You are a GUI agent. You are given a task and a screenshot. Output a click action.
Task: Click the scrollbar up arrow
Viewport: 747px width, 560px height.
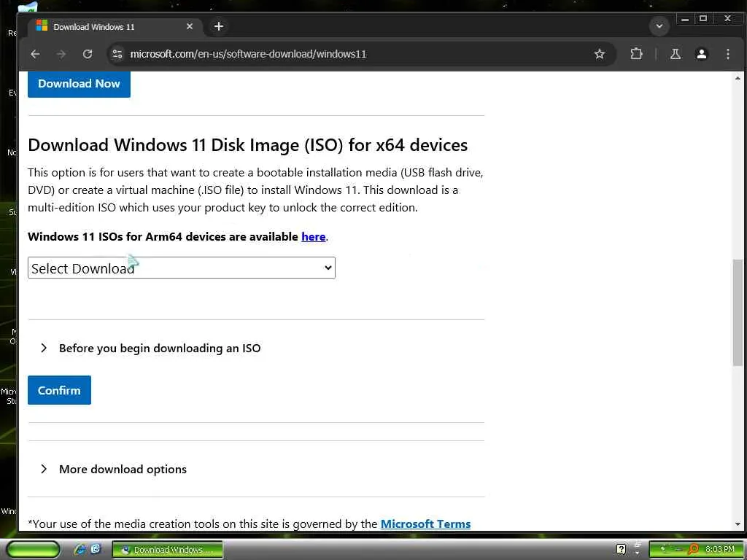click(738, 77)
